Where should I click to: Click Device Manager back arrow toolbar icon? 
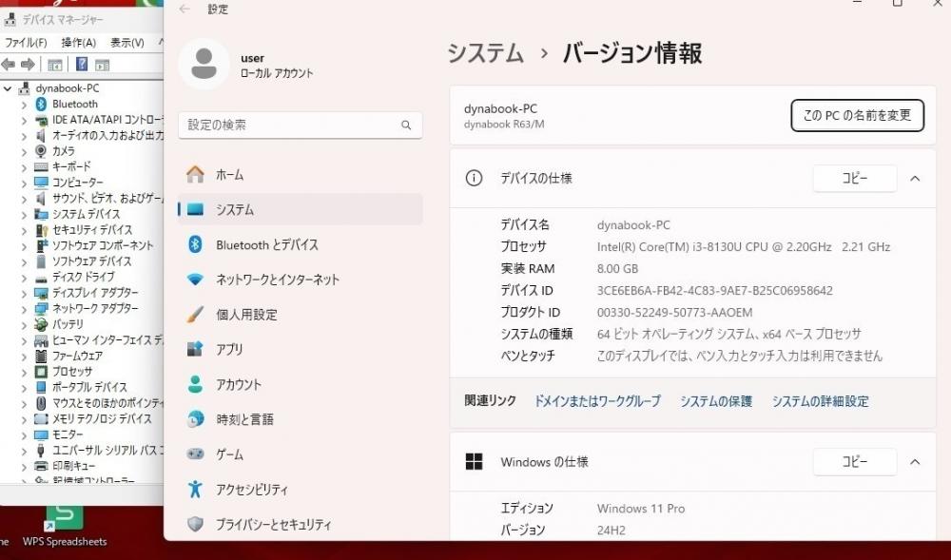click(9, 65)
